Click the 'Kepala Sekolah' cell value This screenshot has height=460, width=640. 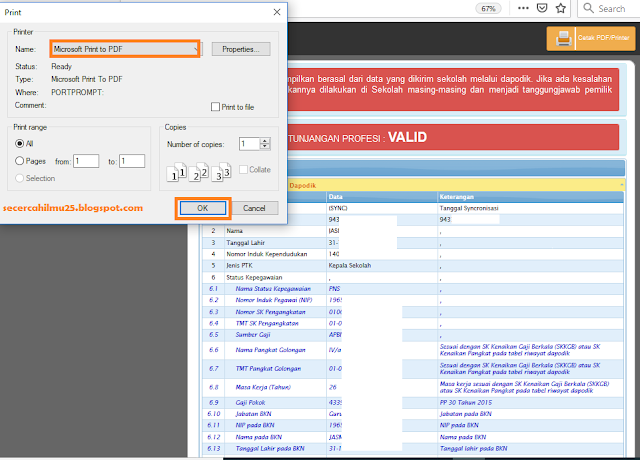[350, 265]
